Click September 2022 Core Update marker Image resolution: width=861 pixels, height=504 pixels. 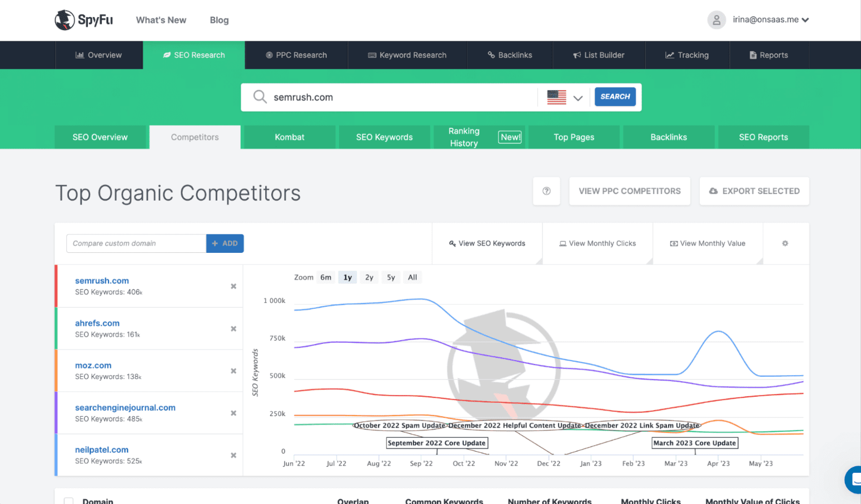tap(436, 443)
